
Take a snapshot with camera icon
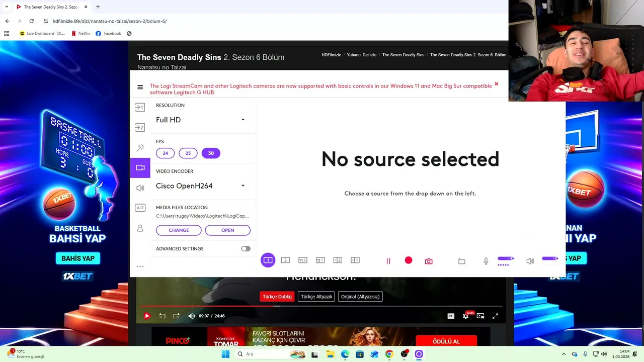[x=429, y=261]
